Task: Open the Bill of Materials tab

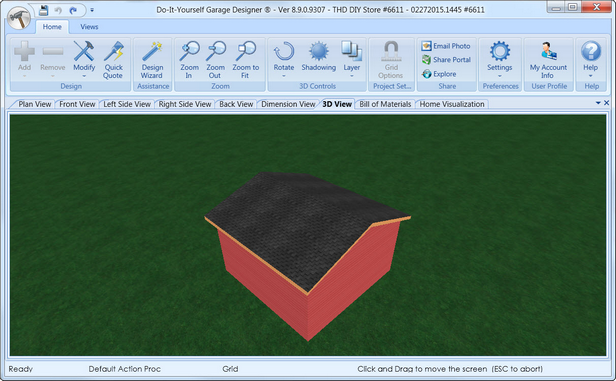Action: point(385,104)
